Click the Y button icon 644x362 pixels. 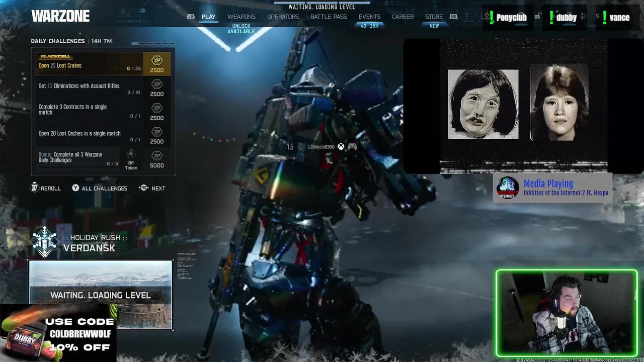pyautogui.click(x=75, y=188)
